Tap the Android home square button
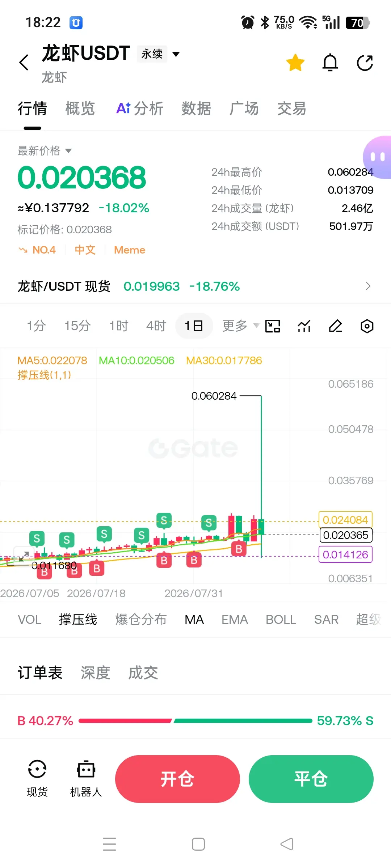The image size is (391, 868). coord(198,844)
